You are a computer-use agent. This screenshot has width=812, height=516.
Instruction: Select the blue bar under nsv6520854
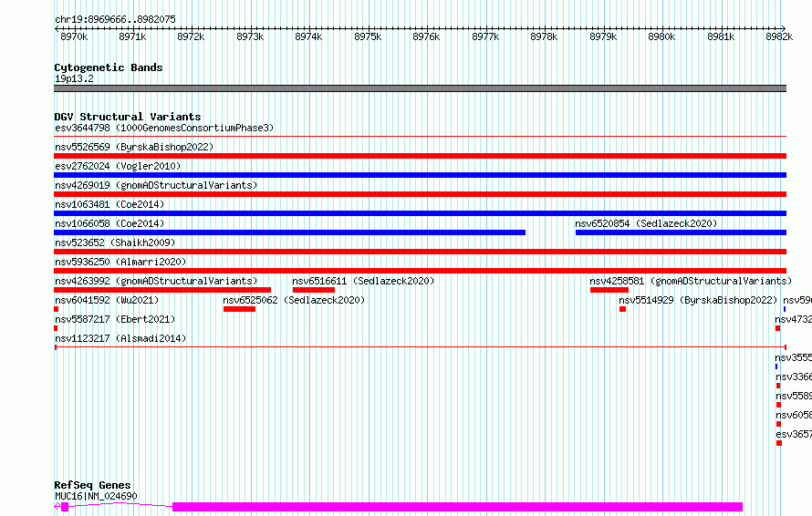pyautogui.click(x=681, y=232)
